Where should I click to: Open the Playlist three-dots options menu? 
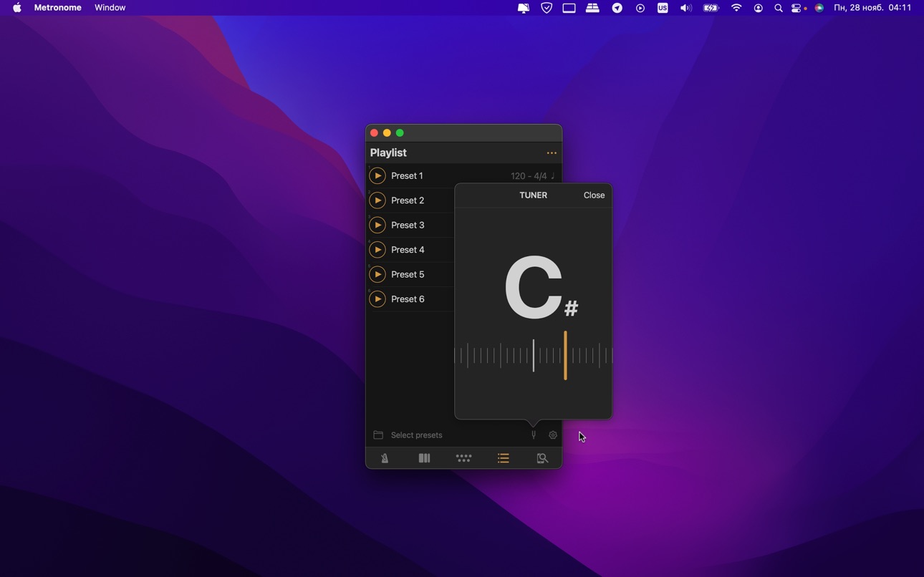(x=552, y=153)
